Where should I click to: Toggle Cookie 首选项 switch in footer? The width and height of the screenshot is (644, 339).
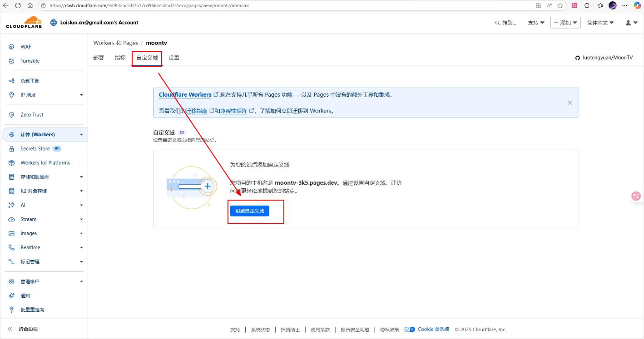coord(410,329)
